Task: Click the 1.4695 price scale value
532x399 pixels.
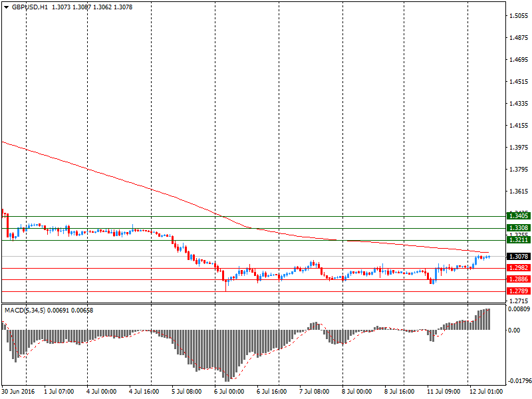Action: (x=519, y=60)
